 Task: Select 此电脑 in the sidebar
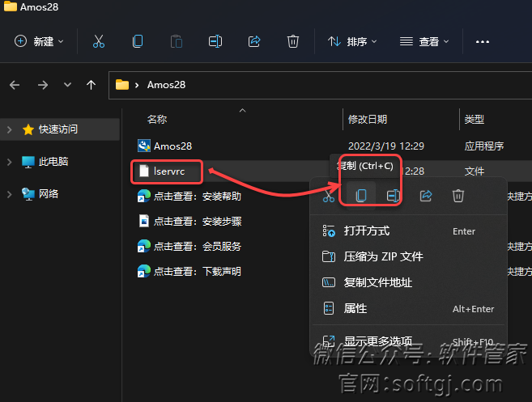(53, 162)
